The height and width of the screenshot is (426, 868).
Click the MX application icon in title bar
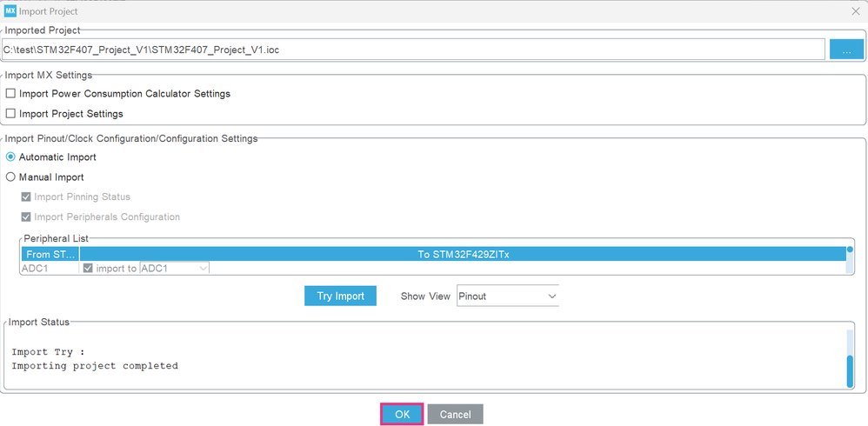pyautogui.click(x=10, y=11)
